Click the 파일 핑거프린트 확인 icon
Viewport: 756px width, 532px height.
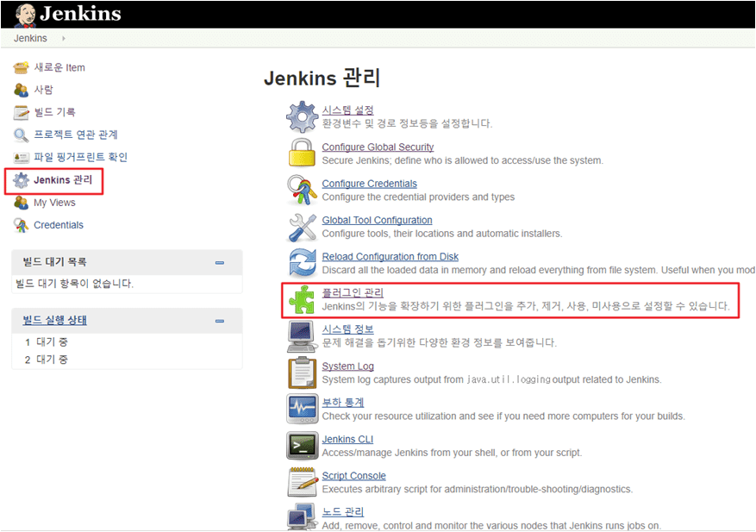pyautogui.click(x=21, y=157)
